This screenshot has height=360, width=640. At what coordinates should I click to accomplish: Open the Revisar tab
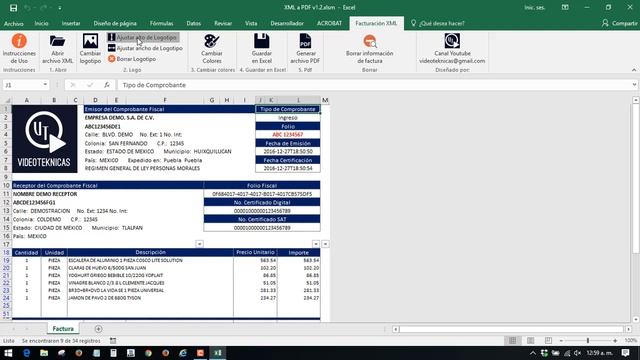click(223, 23)
